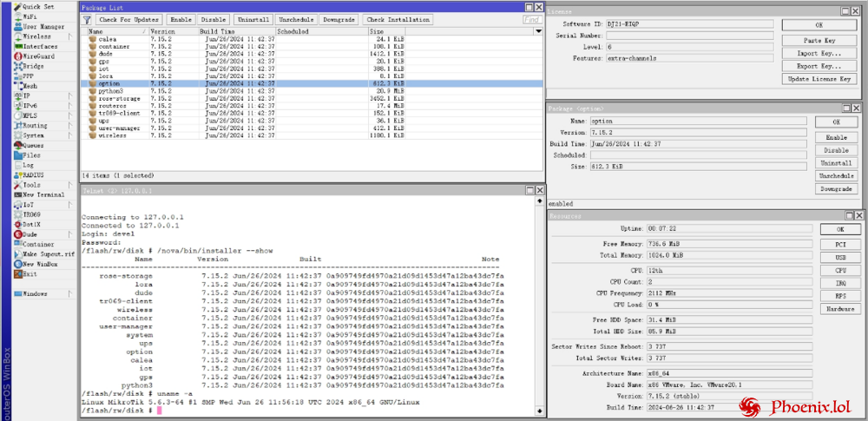Open the Queues section
The height and width of the screenshot is (421, 868).
point(33,145)
